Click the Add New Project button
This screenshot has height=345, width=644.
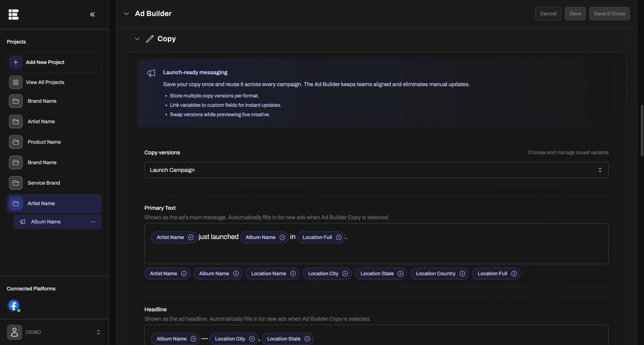54,62
